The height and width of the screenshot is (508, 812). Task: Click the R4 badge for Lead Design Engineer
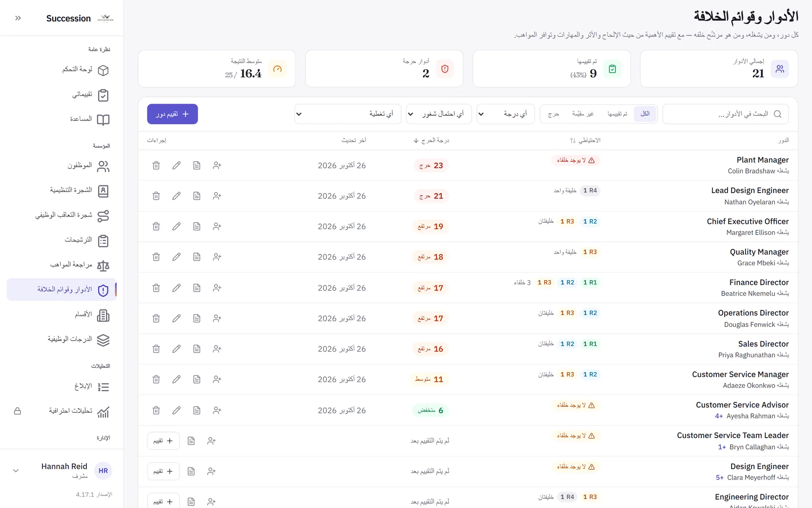coord(590,191)
